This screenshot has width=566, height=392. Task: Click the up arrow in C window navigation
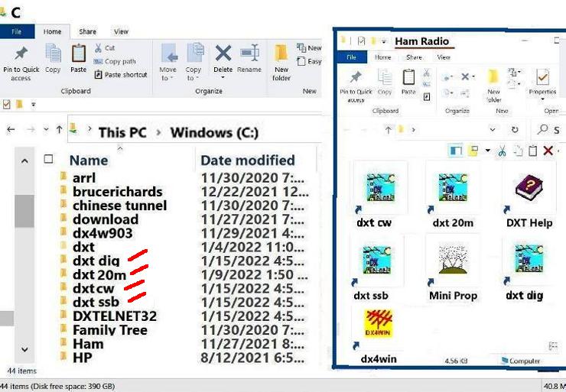pyautogui.click(x=59, y=129)
